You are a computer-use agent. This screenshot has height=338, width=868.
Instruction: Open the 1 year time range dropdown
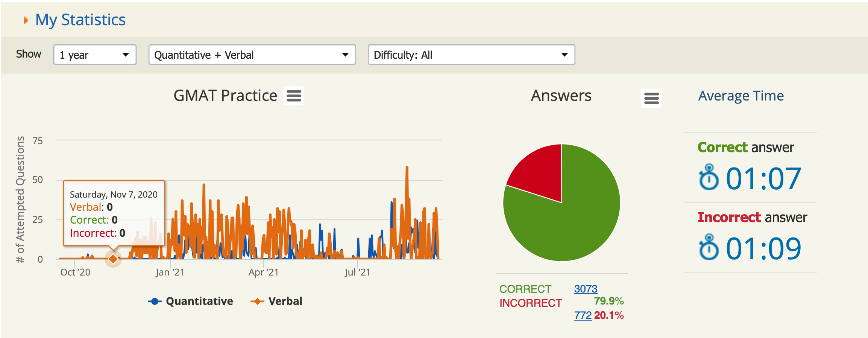(x=95, y=55)
